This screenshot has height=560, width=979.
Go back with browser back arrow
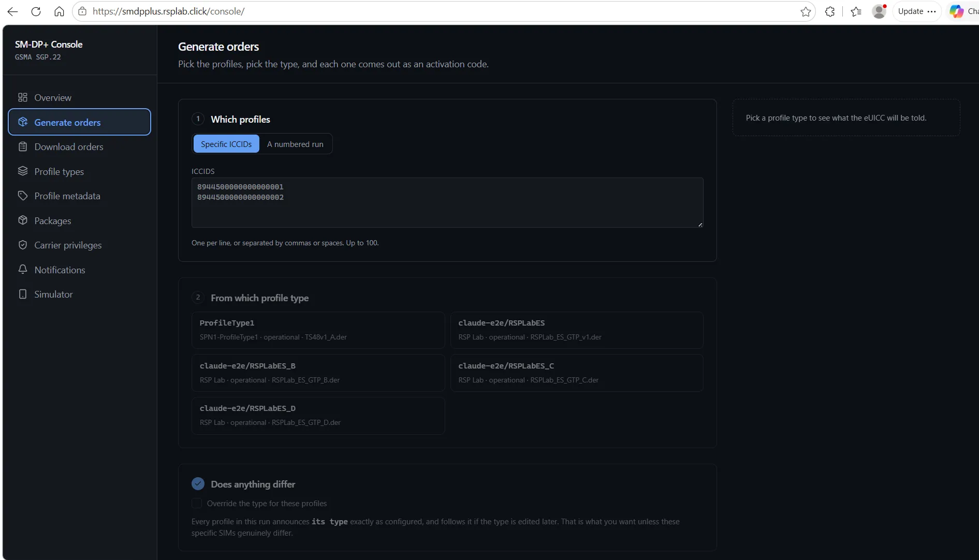click(13, 11)
